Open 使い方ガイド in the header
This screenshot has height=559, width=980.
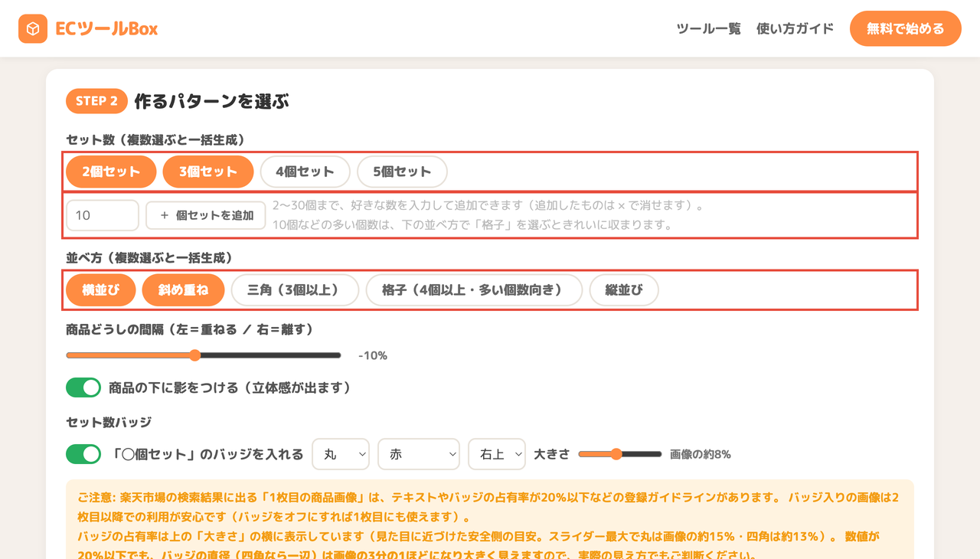coord(795,29)
